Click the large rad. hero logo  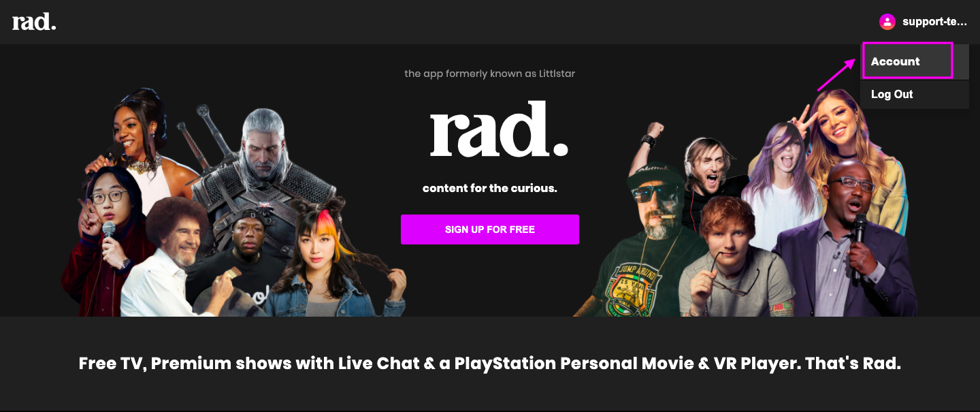[499, 129]
